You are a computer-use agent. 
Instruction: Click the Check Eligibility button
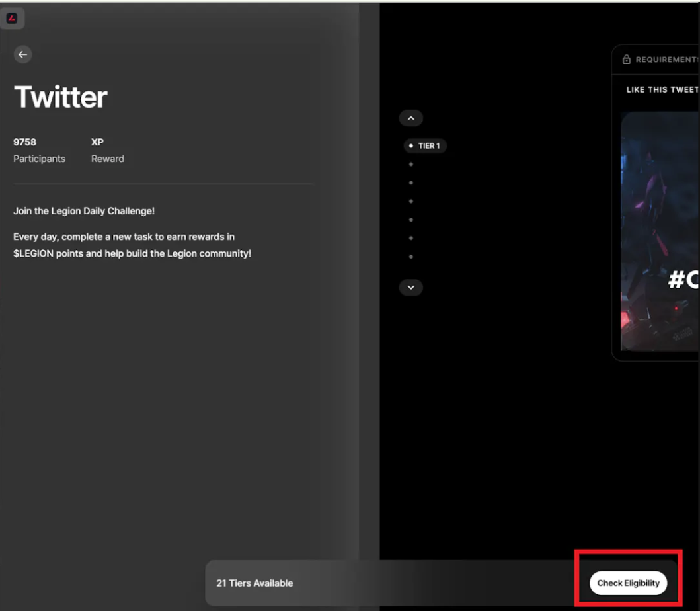[628, 583]
